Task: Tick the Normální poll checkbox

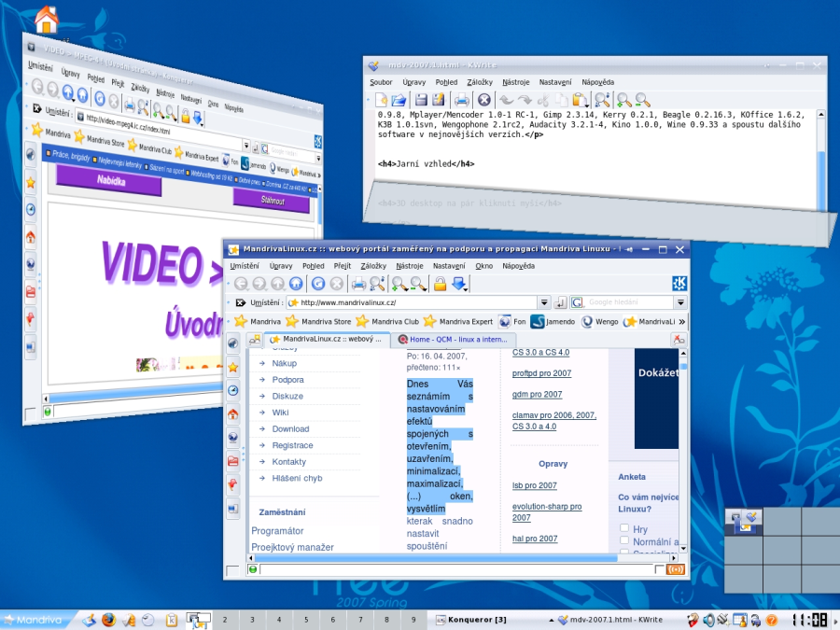Action: tap(624, 540)
